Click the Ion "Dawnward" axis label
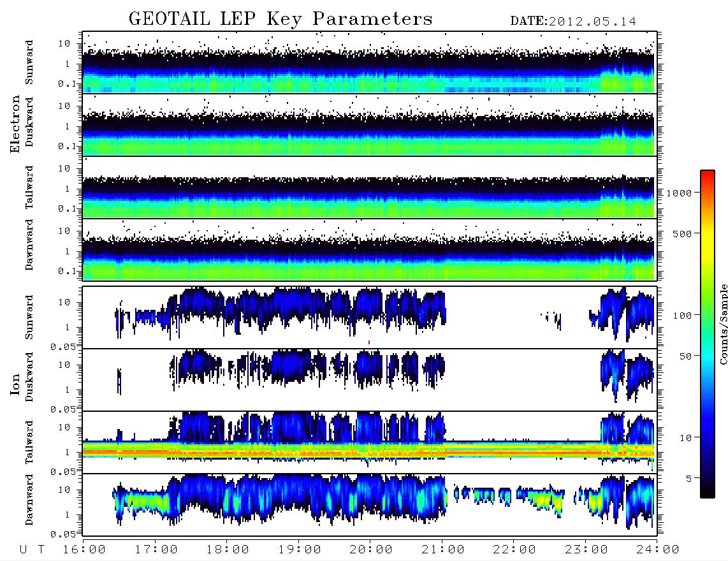728x561 pixels. 29,500
